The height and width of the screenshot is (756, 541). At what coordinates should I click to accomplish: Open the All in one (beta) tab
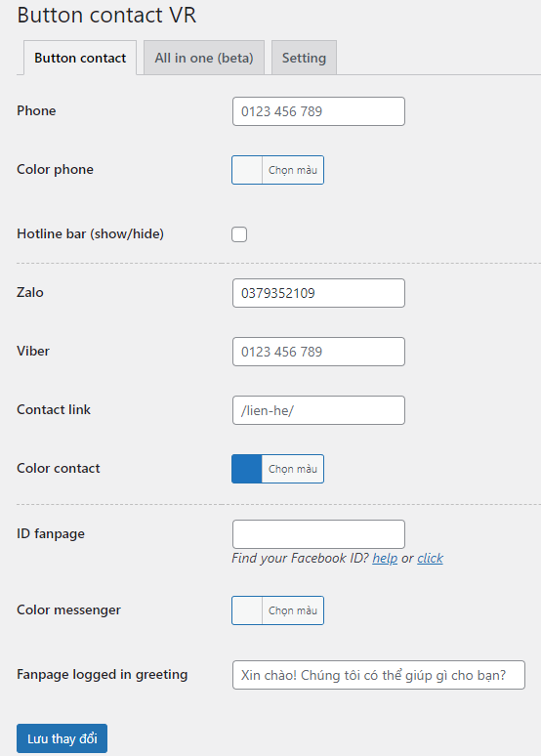click(x=204, y=58)
